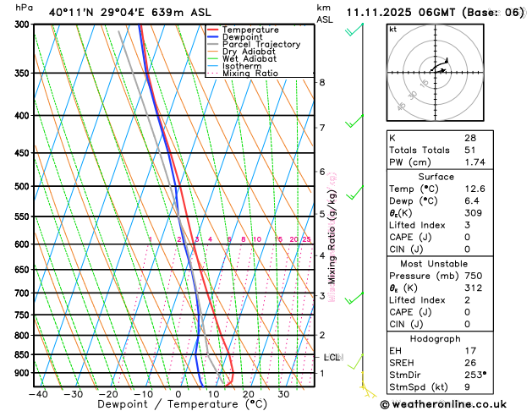Click 'Lifted Index' row in Surface section

[440, 225]
